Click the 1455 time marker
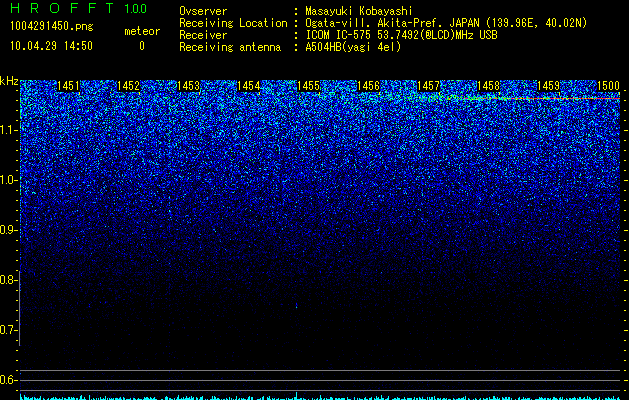The image size is (629, 400). click(308, 86)
